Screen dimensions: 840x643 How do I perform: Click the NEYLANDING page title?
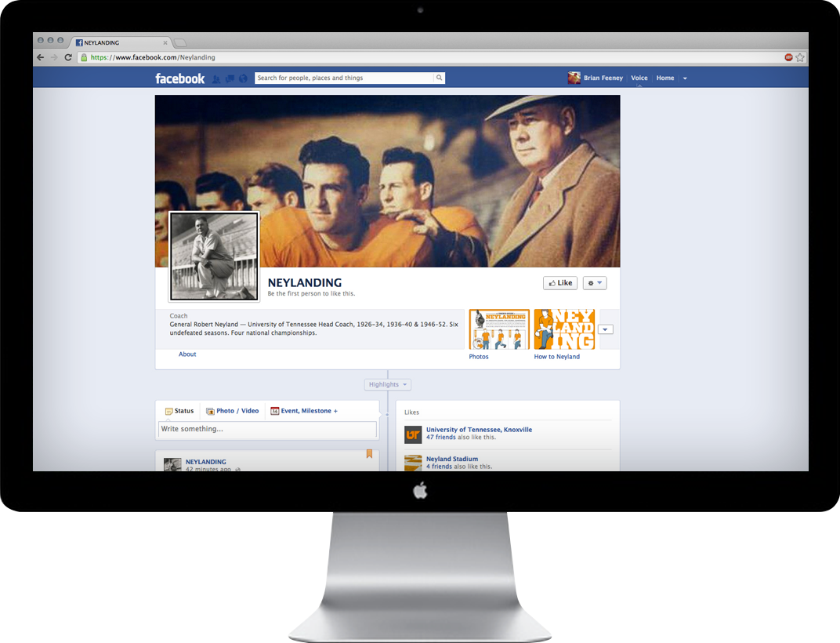pyautogui.click(x=304, y=282)
